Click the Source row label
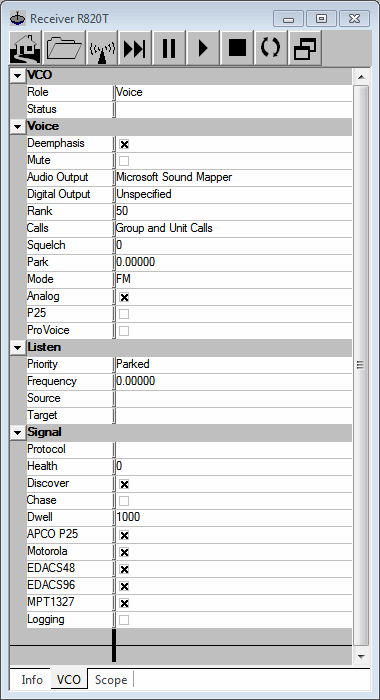 (x=44, y=398)
